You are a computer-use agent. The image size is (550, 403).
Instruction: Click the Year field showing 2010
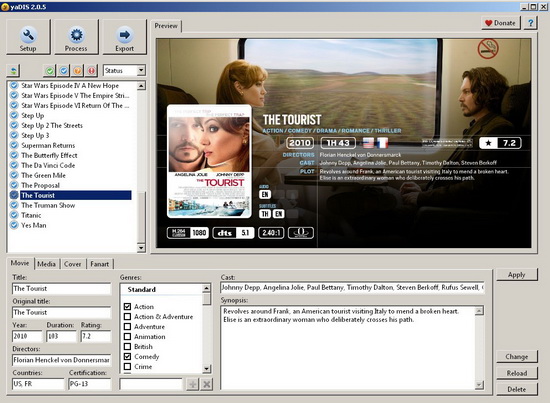click(27, 336)
